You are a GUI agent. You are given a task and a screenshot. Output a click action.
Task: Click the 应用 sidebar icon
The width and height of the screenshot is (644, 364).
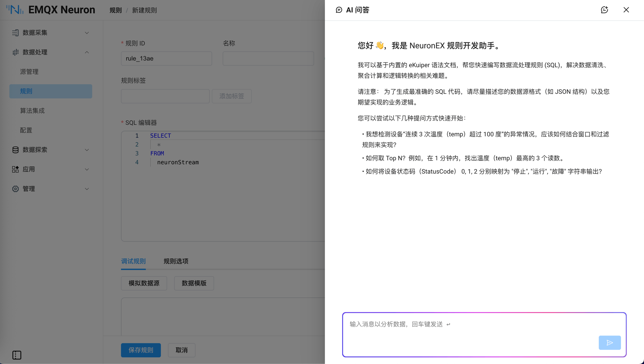(x=15, y=169)
